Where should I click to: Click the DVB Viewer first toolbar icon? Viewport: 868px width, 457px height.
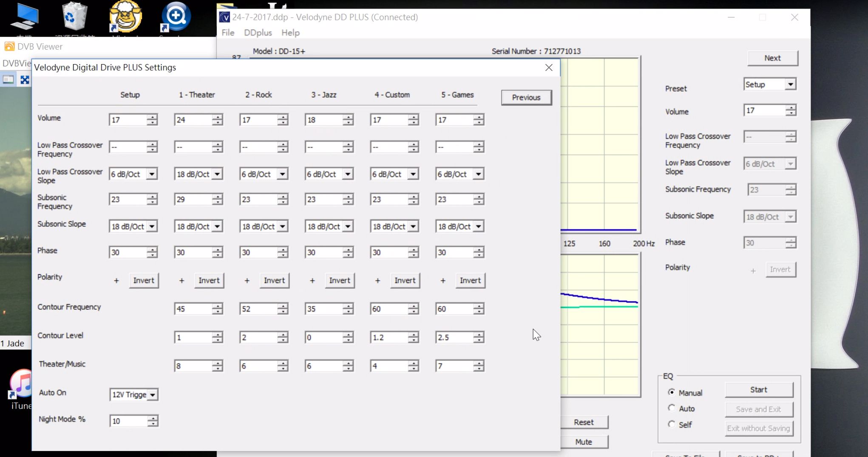point(8,79)
